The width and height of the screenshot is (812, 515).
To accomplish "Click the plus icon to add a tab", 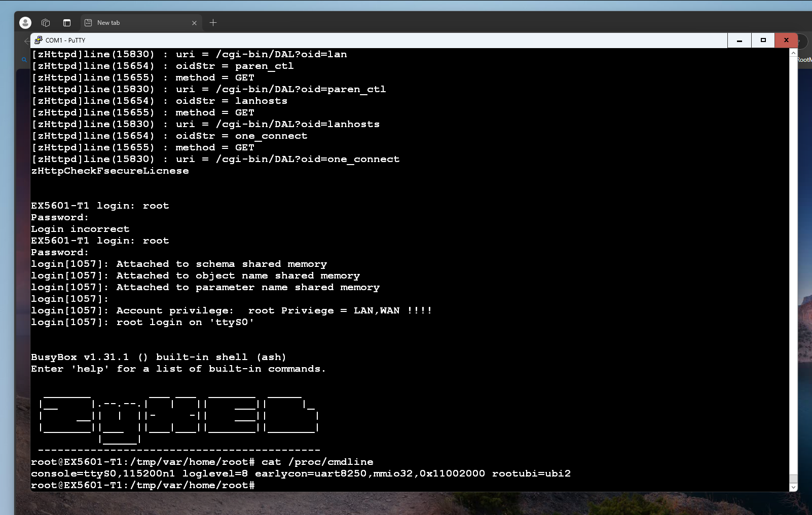I will 213,23.
